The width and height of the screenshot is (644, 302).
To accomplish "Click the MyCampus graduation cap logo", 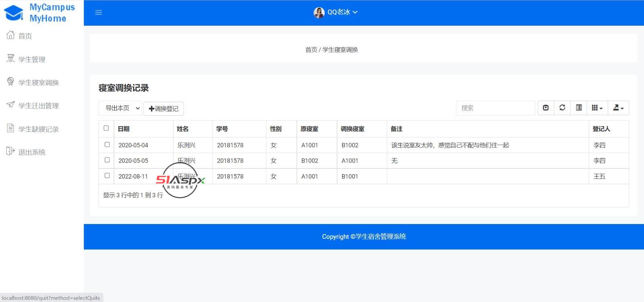I will click(x=14, y=13).
